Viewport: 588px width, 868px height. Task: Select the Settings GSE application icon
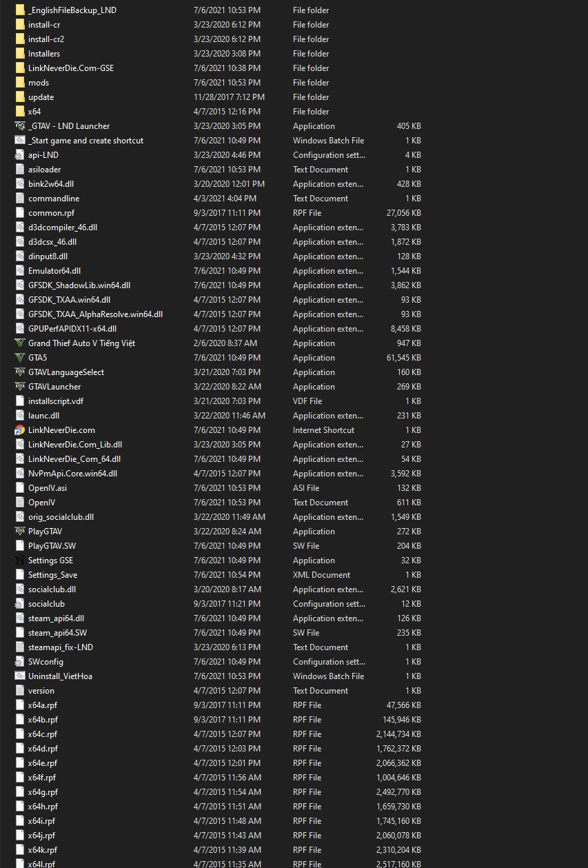(x=20, y=560)
